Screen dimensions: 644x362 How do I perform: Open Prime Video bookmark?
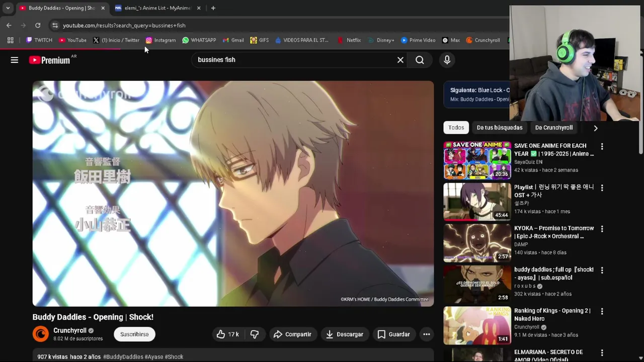(418, 40)
